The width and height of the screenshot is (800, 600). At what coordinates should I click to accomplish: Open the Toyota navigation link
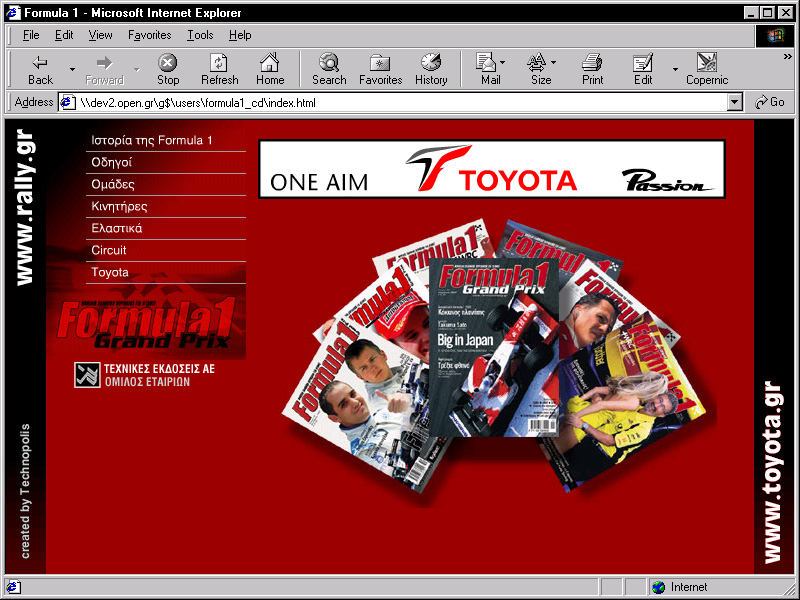(x=110, y=272)
